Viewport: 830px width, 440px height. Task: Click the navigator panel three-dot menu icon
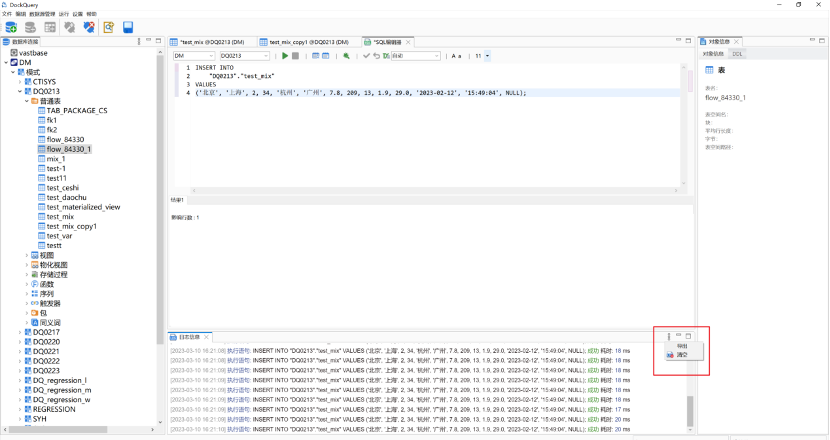point(139,41)
